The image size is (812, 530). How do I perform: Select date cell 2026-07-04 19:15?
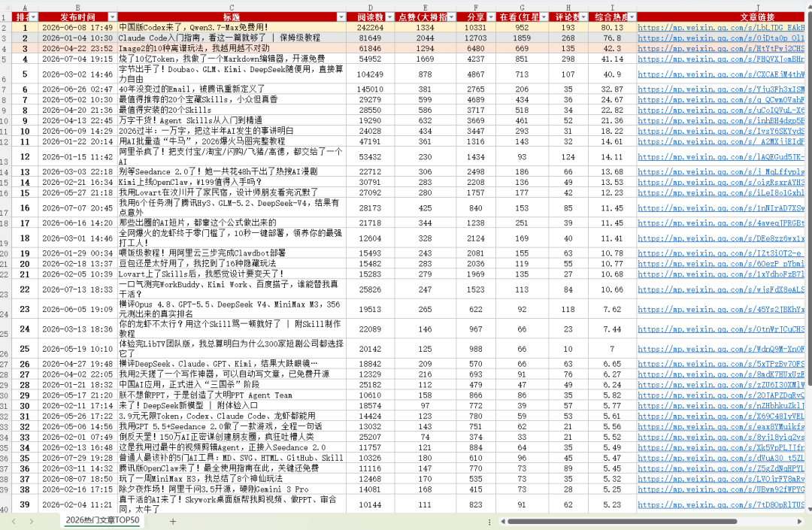(x=77, y=59)
